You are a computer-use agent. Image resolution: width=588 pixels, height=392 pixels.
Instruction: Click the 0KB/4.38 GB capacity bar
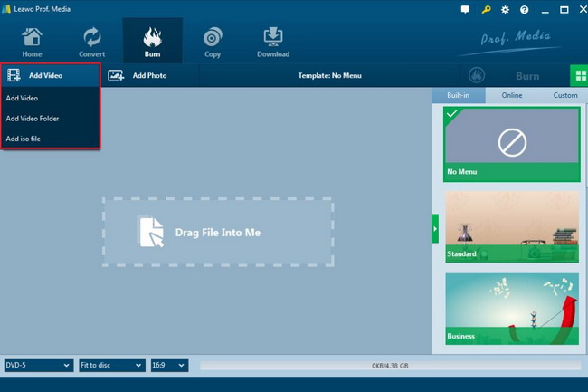coord(391,366)
